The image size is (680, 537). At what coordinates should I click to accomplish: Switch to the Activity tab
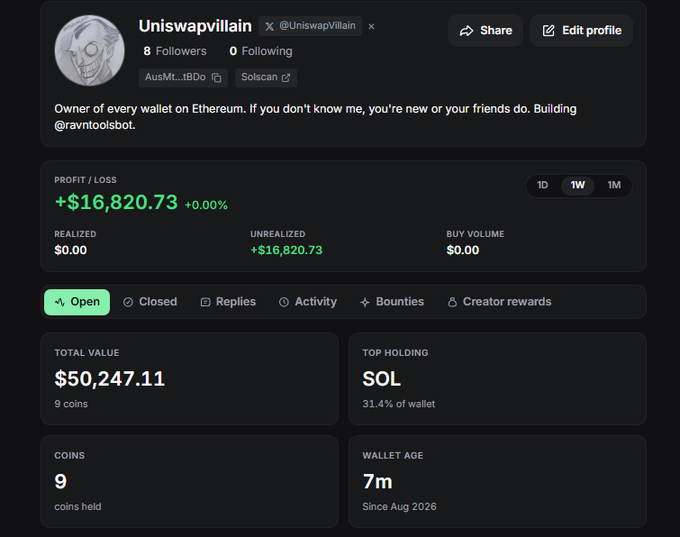[x=308, y=302]
